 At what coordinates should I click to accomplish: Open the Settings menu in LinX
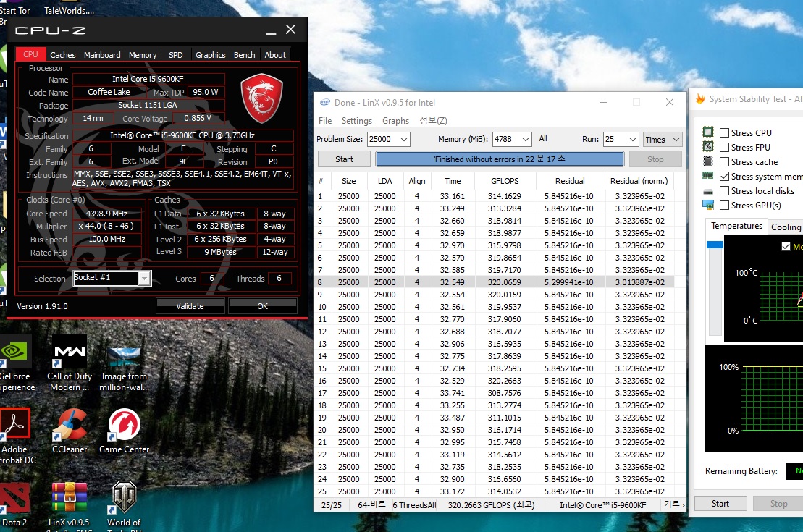coord(357,121)
